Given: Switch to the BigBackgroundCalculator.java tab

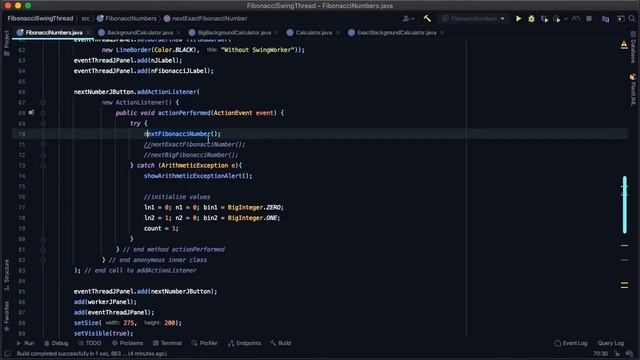Looking at the screenshot, I should (234, 32).
